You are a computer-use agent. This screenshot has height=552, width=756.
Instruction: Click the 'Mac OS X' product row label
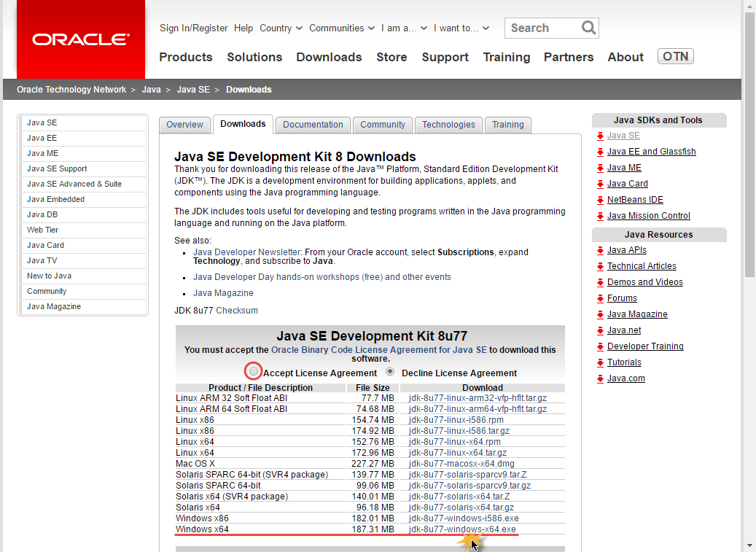click(x=195, y=464)
